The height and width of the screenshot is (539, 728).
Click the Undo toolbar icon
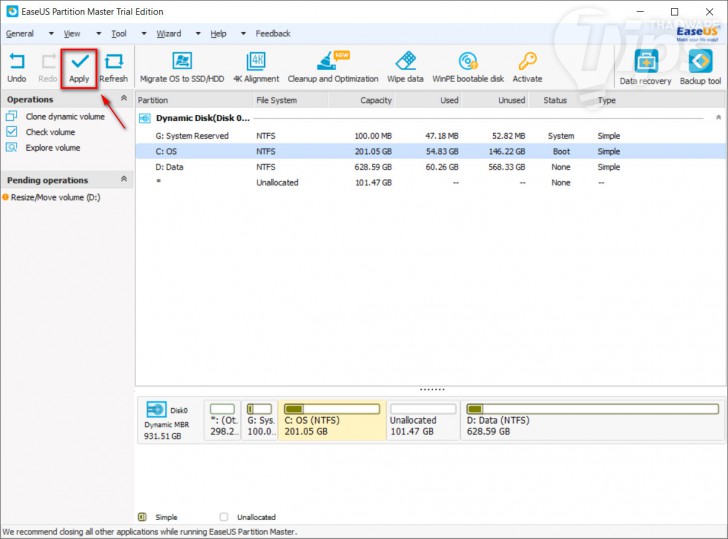pyautogui.click(x=17, y=62)
